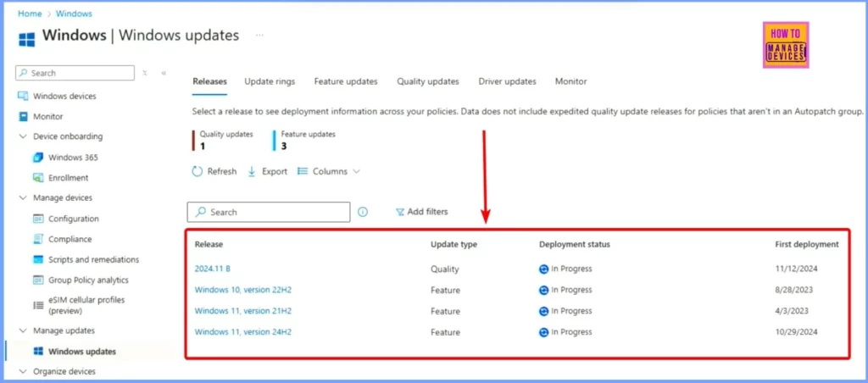Sort by the Release column header
Viewport: 868px width, 383px height.
pyautogui.click(x=209, y=244)
